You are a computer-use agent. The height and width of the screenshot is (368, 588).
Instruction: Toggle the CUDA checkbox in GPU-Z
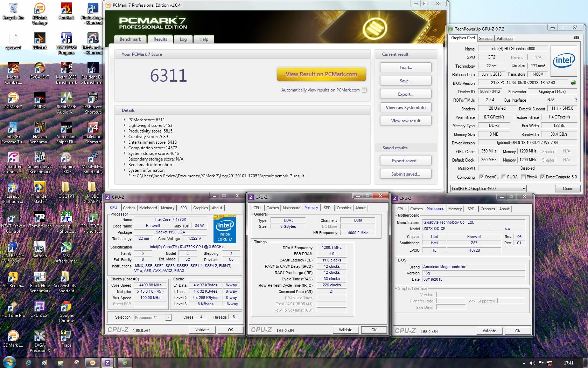point(504,177)
